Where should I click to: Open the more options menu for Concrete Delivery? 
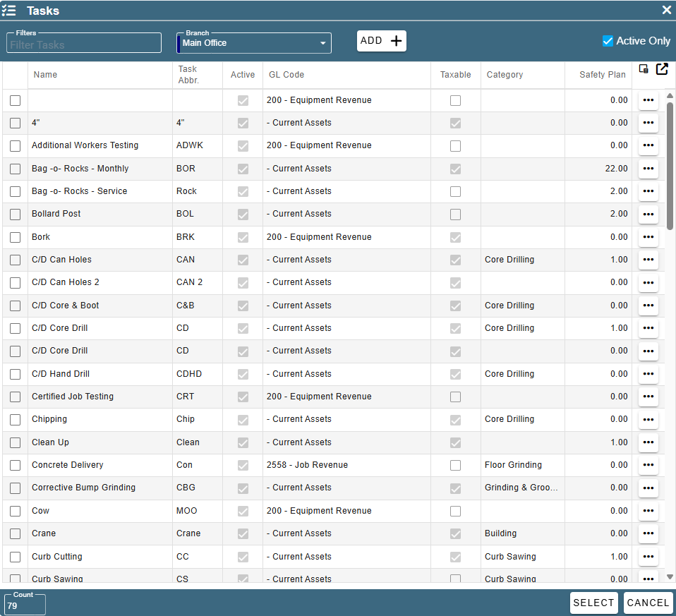tap(648, 465)
